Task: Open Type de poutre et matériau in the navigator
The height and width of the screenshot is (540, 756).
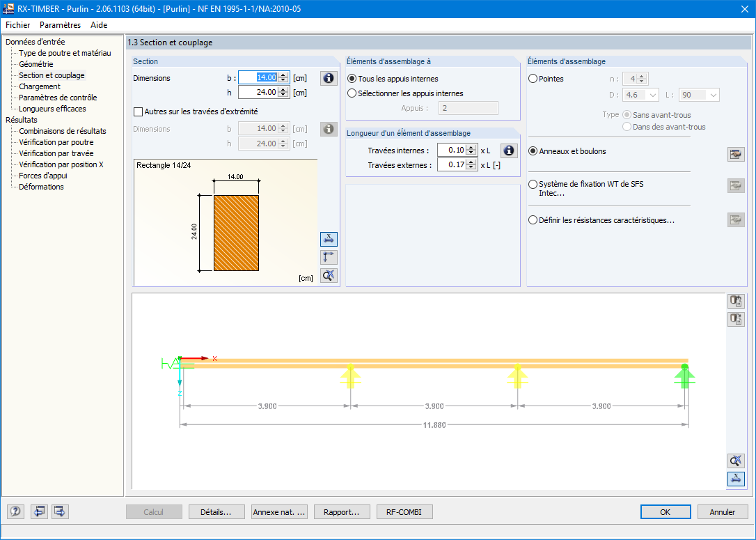Action: [65, 53]
